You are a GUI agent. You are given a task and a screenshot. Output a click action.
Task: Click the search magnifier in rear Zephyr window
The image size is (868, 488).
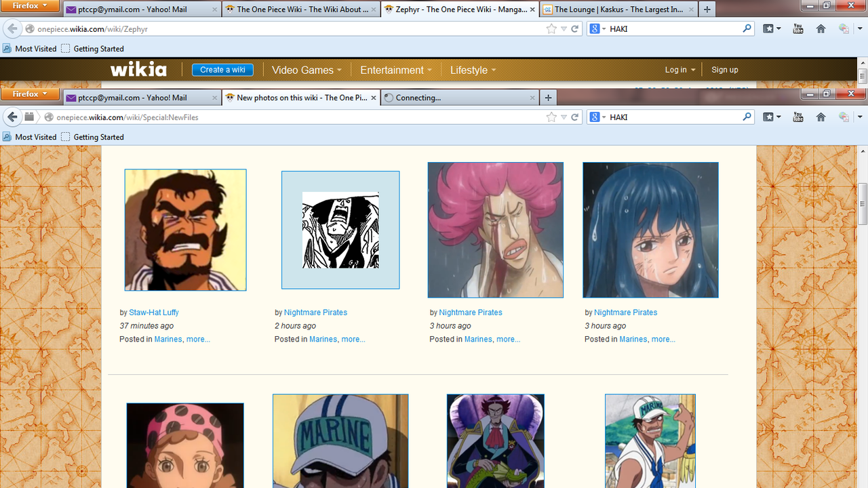point(747,28)
